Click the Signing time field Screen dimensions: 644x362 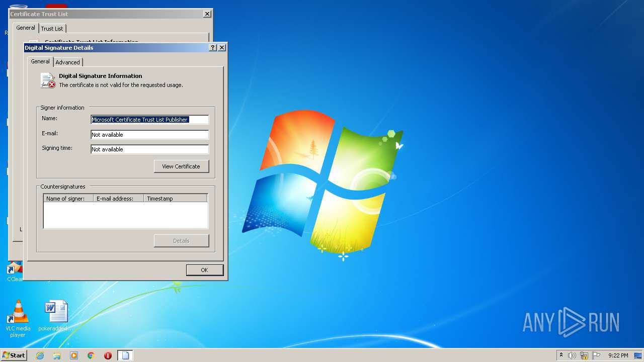pyautogui.click(x=149, y=149)
